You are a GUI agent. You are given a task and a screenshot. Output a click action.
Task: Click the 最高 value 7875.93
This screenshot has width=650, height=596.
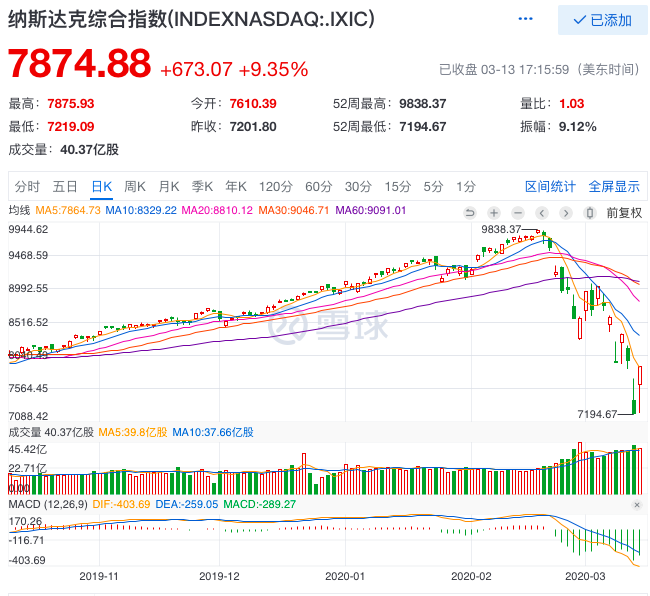(x=71, y=104)
